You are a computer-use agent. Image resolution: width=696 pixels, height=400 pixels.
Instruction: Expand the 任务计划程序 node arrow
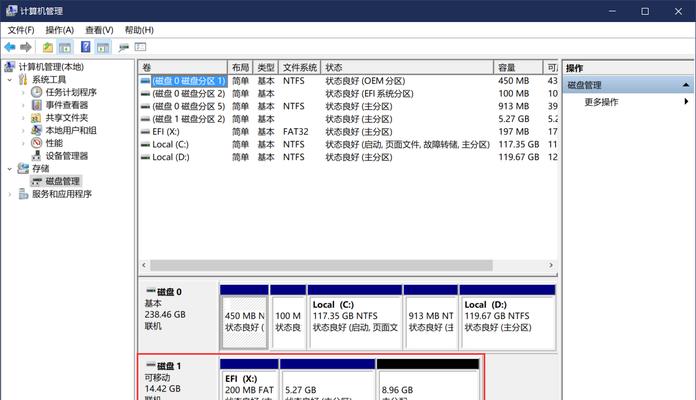point(23,92)
